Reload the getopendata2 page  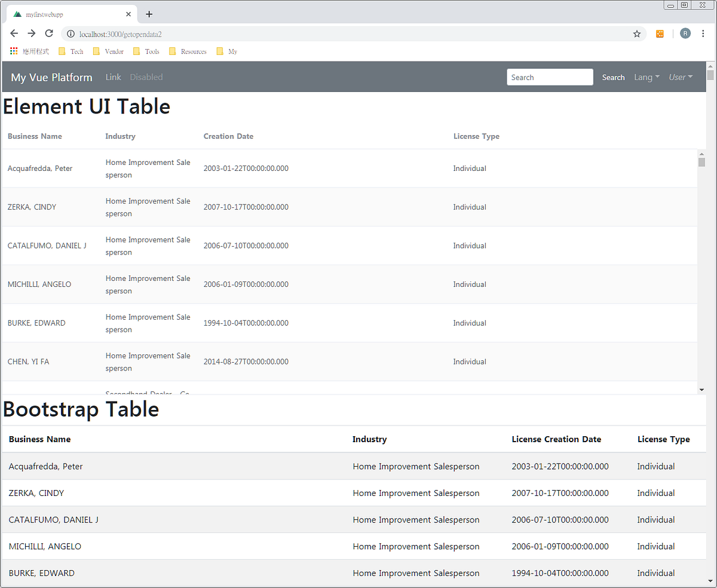pos(49,33)
